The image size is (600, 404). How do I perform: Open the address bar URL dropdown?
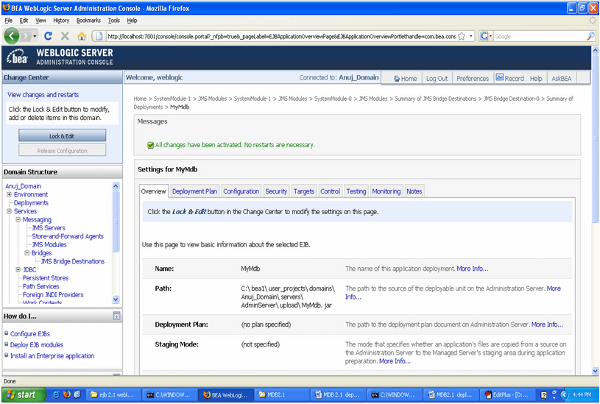tap(471, 36)
